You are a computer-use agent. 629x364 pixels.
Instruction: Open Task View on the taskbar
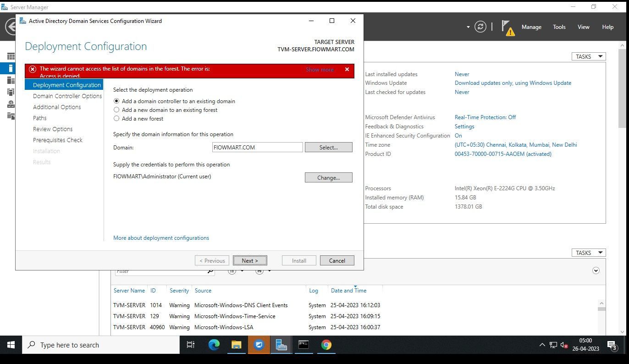[x=191, y=345]
